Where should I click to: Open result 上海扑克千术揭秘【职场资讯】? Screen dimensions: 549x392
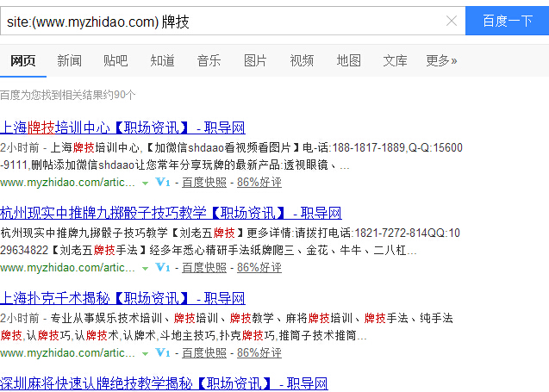click(x=122, y=298)
